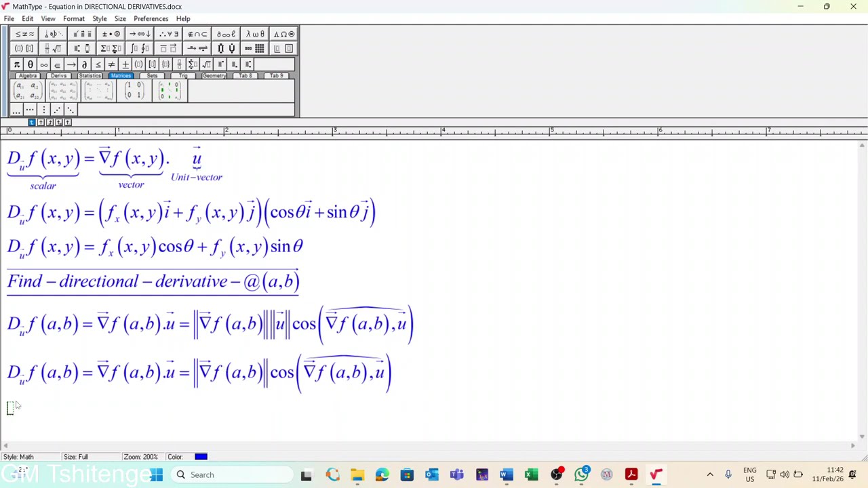This screenshot has width=868, height=488.
Task: Open the matrix templates palette
Action: (x=255, y=49)
